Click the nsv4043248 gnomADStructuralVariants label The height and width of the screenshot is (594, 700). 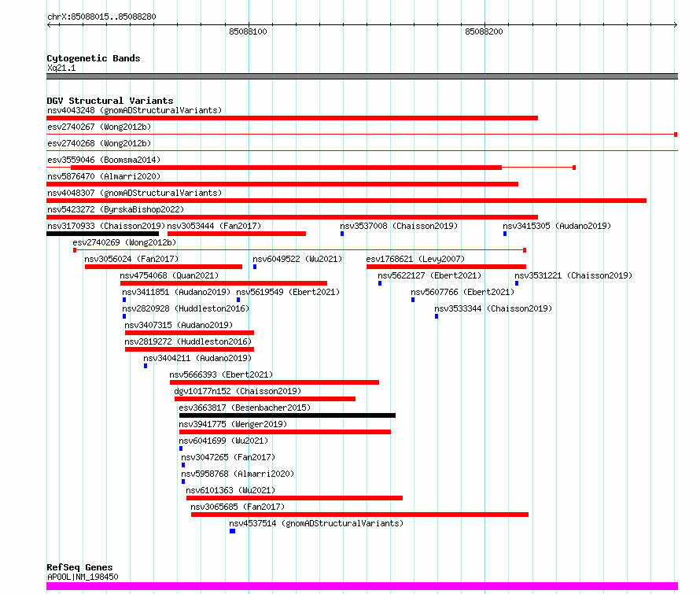click(x=134, y=110)
